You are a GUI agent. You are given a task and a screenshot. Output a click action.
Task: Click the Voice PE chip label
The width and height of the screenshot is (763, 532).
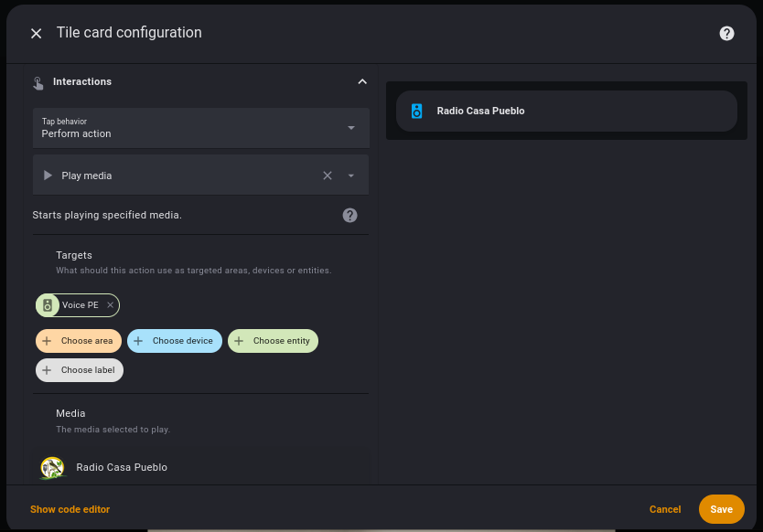[x=81, y=305]
